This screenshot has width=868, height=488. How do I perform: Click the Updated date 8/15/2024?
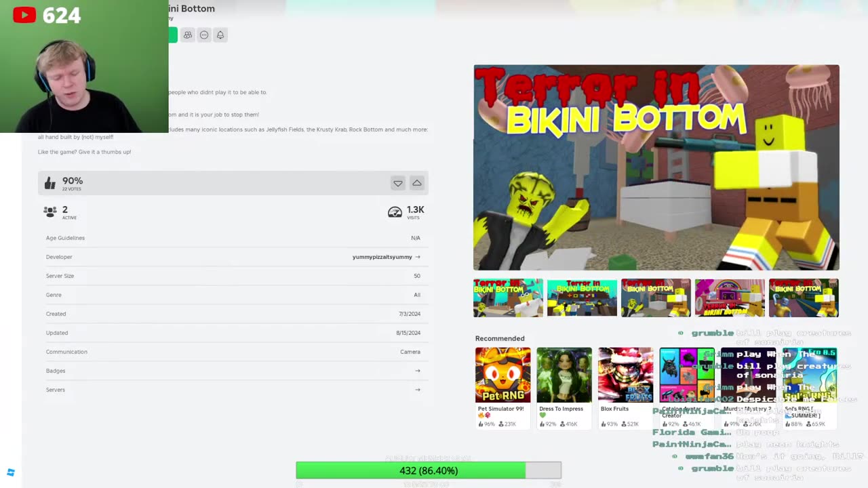point(408,333)
